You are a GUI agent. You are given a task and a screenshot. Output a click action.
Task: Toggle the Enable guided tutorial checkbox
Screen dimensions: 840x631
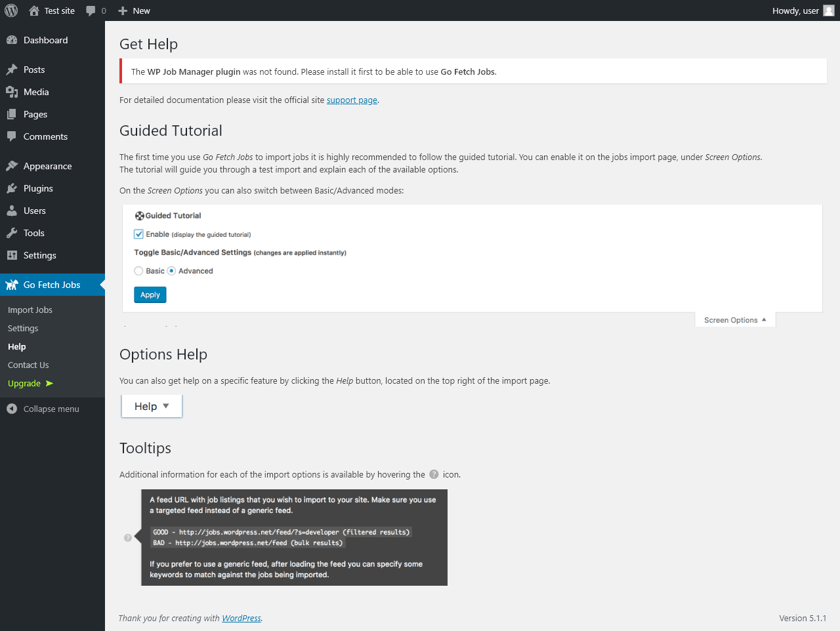click(138, 234)
